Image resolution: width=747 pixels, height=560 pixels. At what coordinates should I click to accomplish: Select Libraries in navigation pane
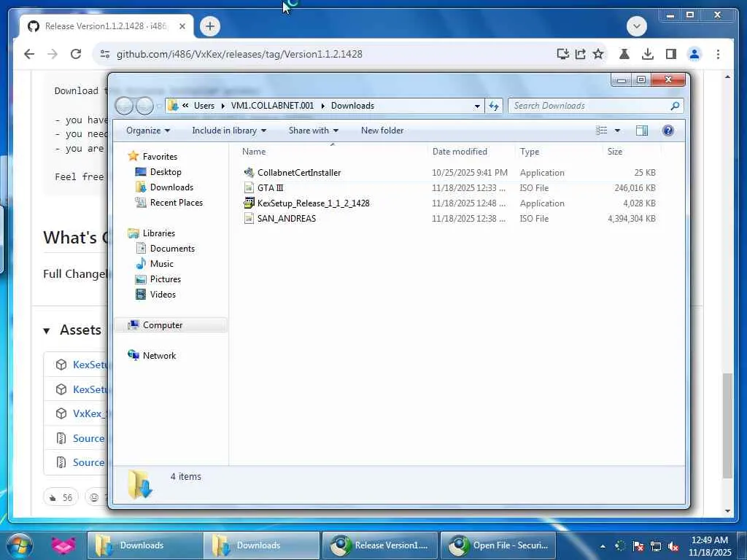[x=158, y=233]
